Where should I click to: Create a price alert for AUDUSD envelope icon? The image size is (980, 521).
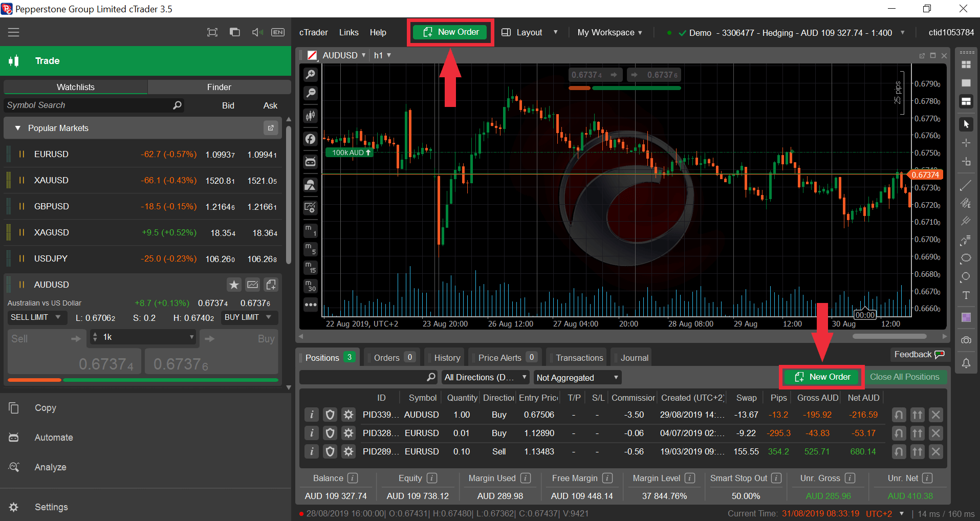(x=252, y=285)
